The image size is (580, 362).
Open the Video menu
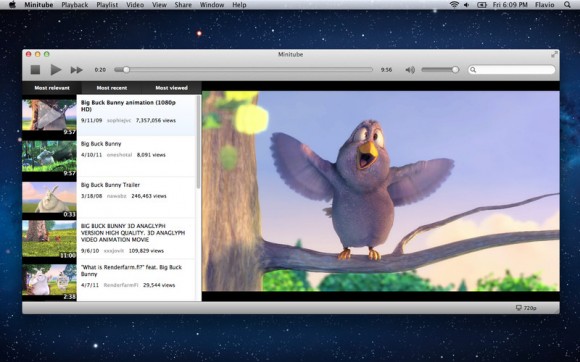pyautogui.click(x=135, y=4)
